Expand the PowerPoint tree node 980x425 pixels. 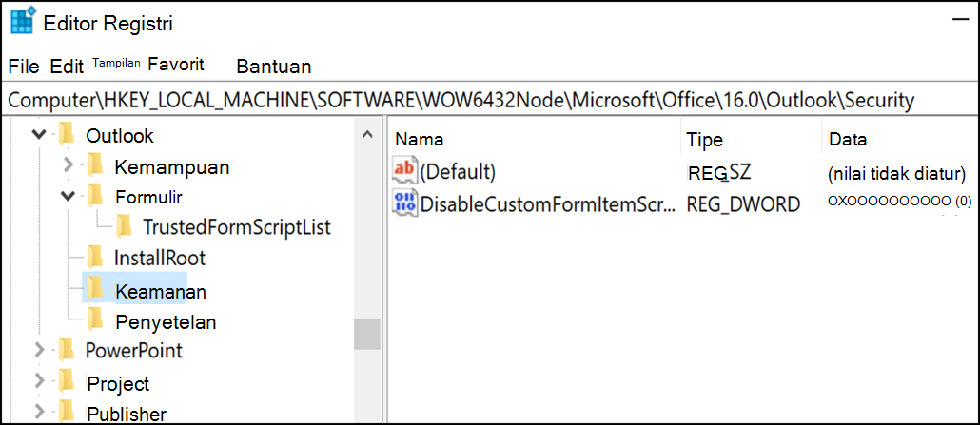[x=39, y=350]
